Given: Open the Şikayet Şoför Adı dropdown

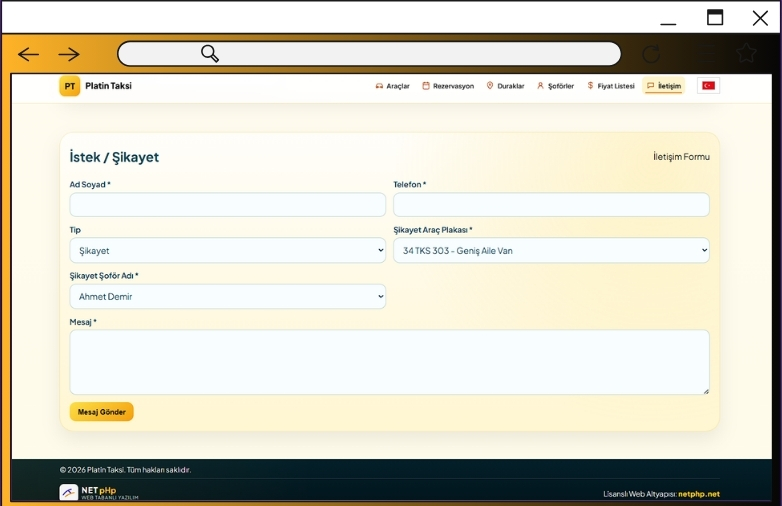Looking at the screenshot, I should coord(227,297).
